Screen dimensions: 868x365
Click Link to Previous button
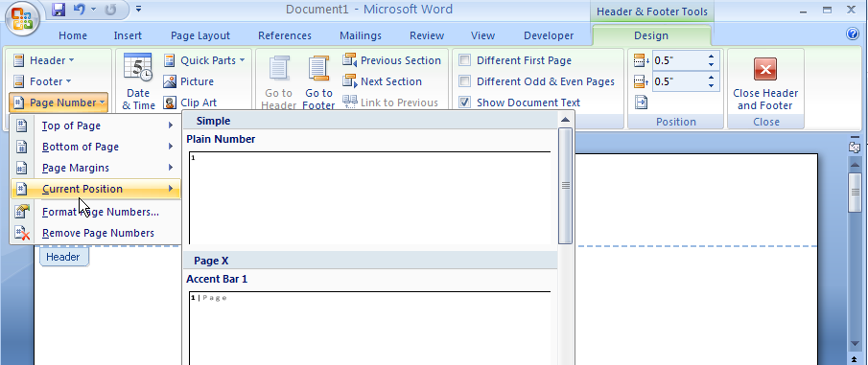coord(390,103)
